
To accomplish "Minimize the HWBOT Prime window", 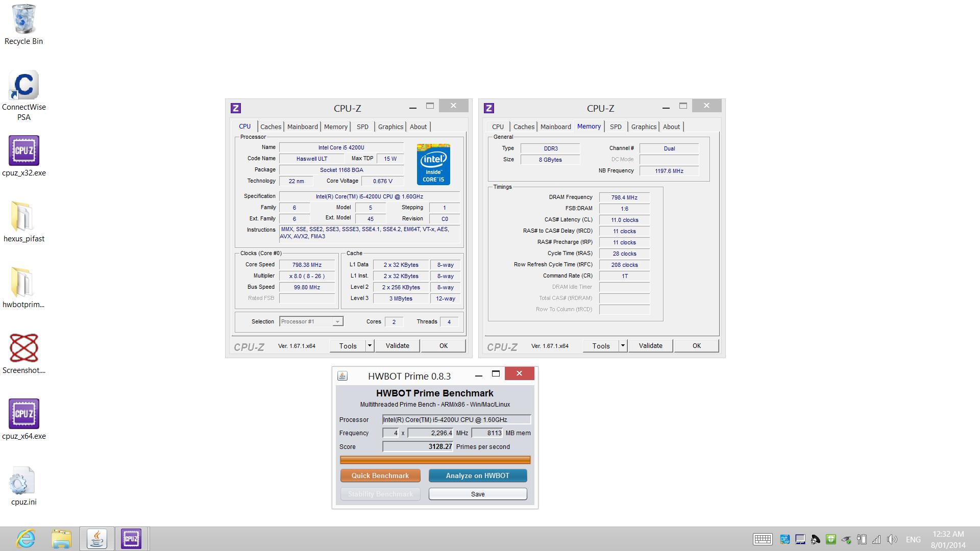I will pyautogui.click(x=478, y=375).
